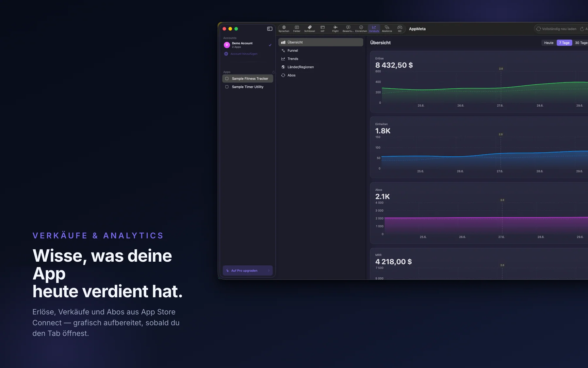
Task: Select the Sample Timer Utility app
Action: 248,87
